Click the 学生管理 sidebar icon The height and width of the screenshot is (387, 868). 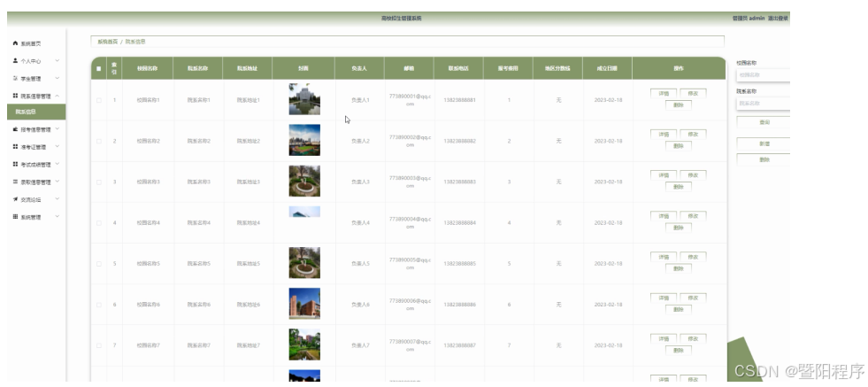pos(16,78)
